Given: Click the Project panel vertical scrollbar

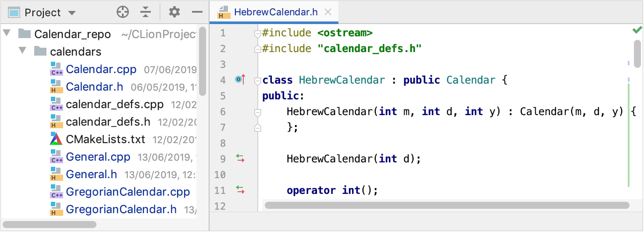Looking at the screenshot, I should tap(202, 61).
